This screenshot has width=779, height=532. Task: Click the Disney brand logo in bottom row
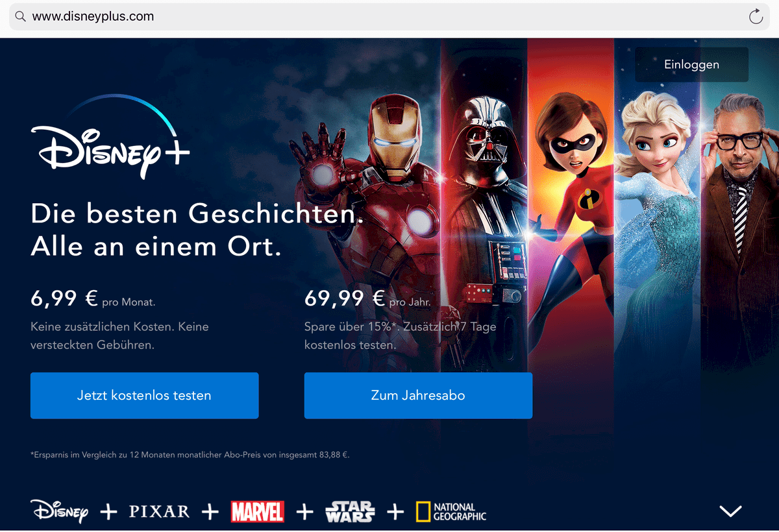(x=59, y=511)
